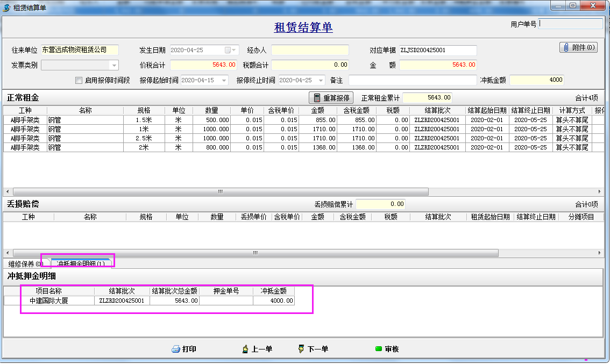
Task: Select the 冲抵押金明细 tab
Action: click(x=81, y=264)
